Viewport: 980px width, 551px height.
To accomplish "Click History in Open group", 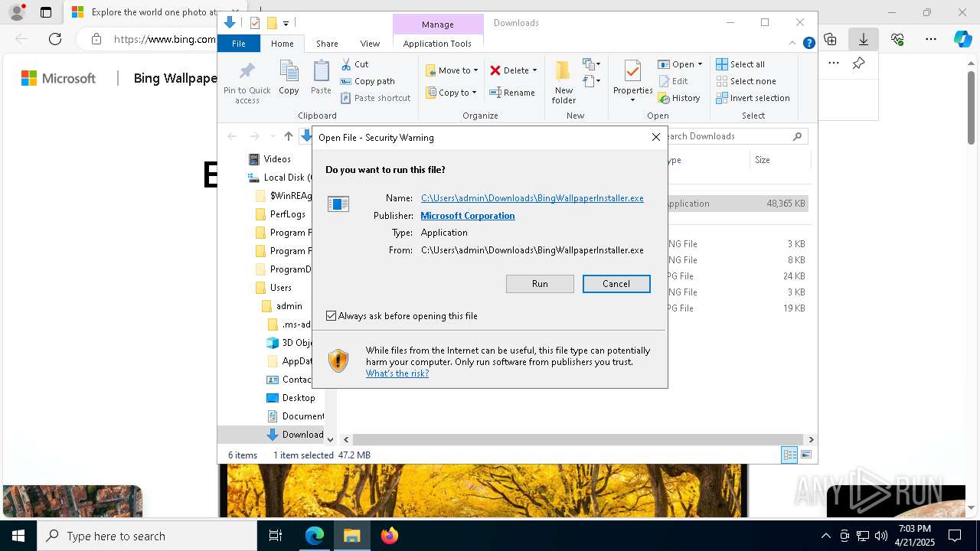I will click(x=679, y=98).
